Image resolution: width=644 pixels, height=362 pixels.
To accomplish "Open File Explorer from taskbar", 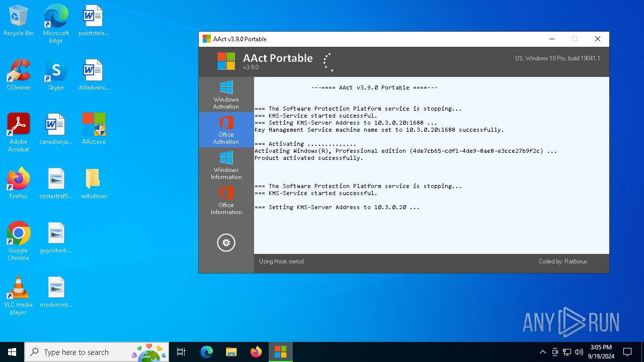I will [231, 352].
